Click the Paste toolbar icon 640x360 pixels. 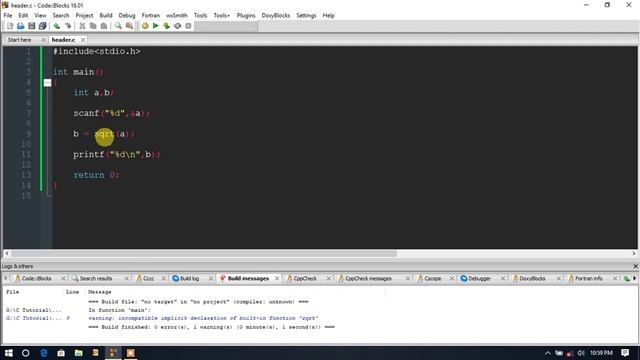(x=104, y=26)
